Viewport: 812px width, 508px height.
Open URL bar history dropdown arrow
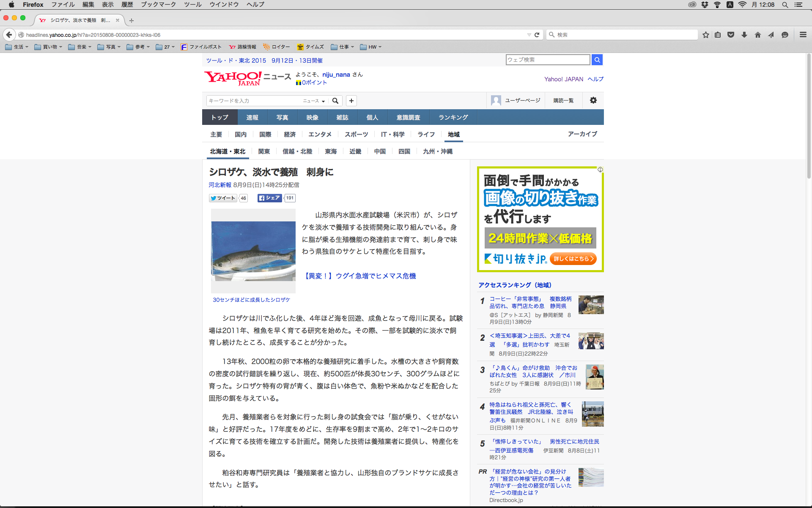[x=529, y=35]
